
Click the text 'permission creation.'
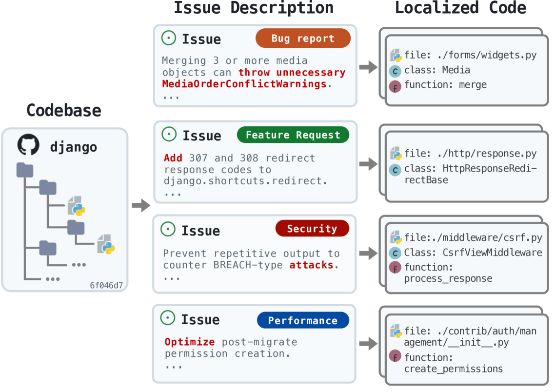[x=227, y=353]
